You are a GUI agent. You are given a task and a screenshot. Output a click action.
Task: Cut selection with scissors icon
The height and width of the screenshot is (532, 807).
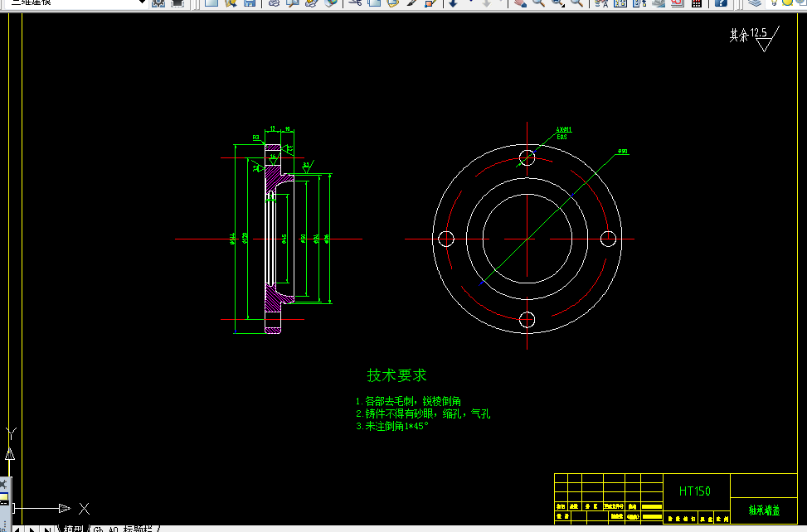355,2
